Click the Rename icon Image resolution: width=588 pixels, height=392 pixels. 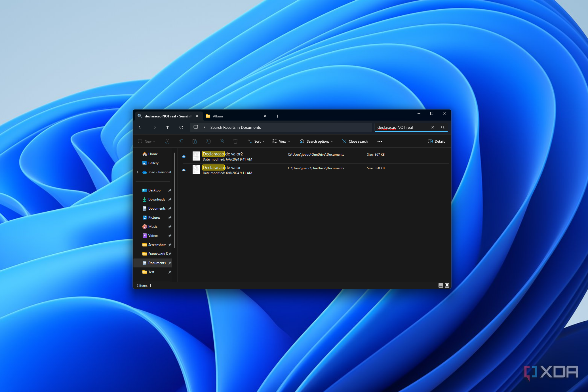(208, 141)
